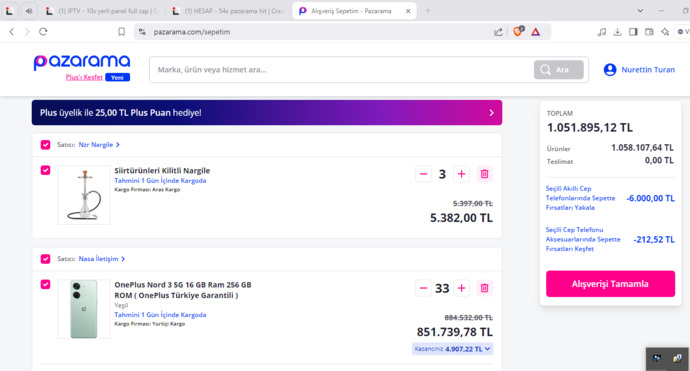Screen dimensions: 690x371
Task: Click the Seçili Cep Telefonu Aksesuarlarında campaign text
Action: (x=583, y=239)
